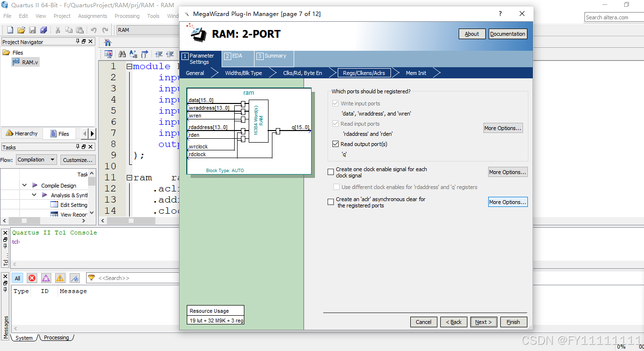Open MegaWizard help question mark
The height and width of the screenshot is (351, 644).
pos(500,14)
